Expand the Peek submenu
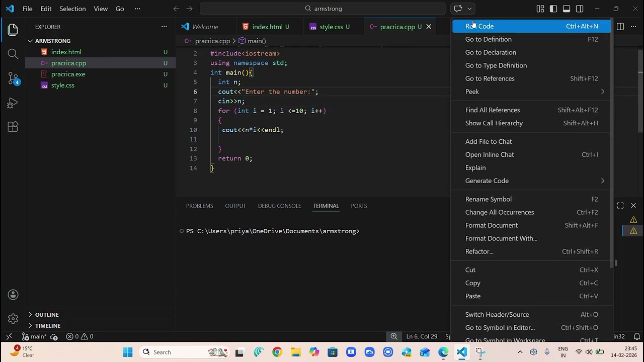 [x=531, y=92]
